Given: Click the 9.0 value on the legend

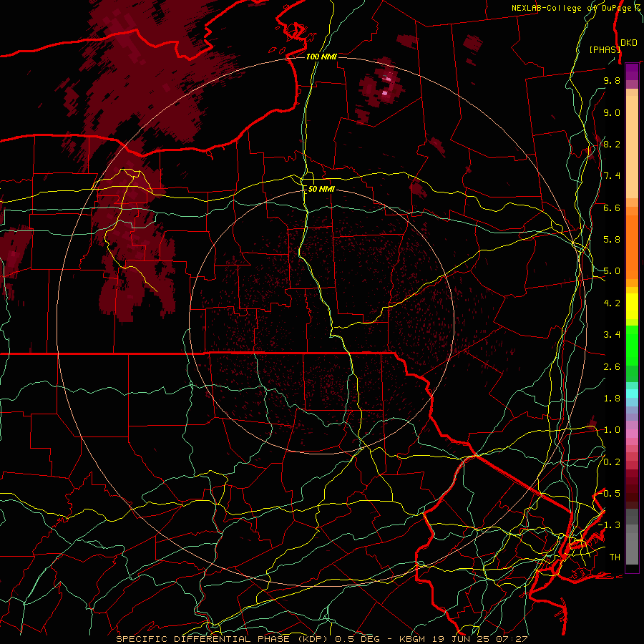Looking at the screenshot, I should (612, 112).
